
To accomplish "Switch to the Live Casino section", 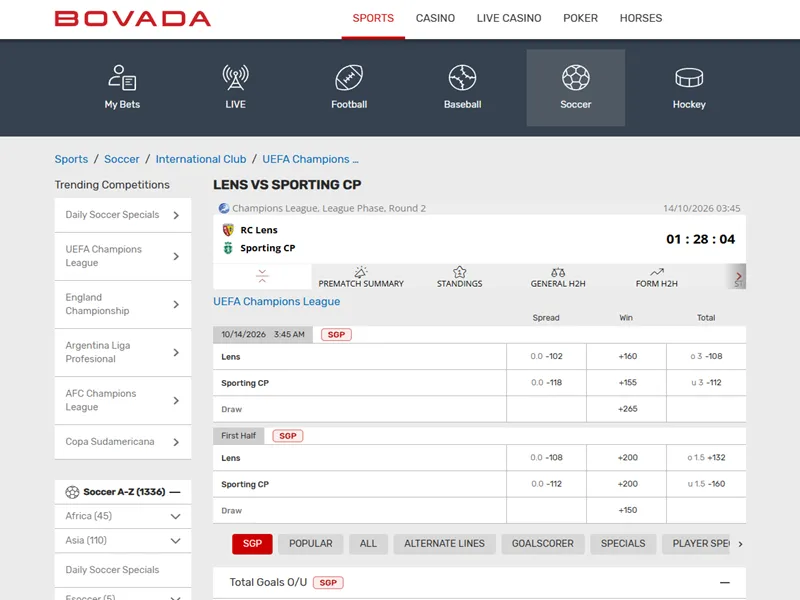I will tap(509, 18).
